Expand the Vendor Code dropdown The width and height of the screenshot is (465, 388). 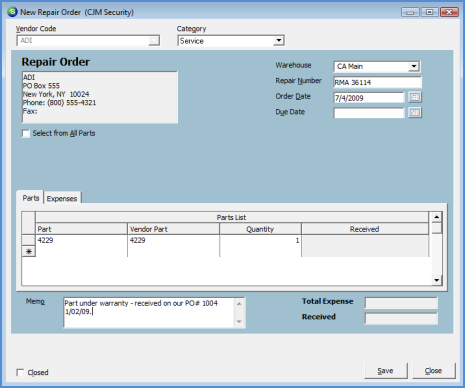point(154,41)
